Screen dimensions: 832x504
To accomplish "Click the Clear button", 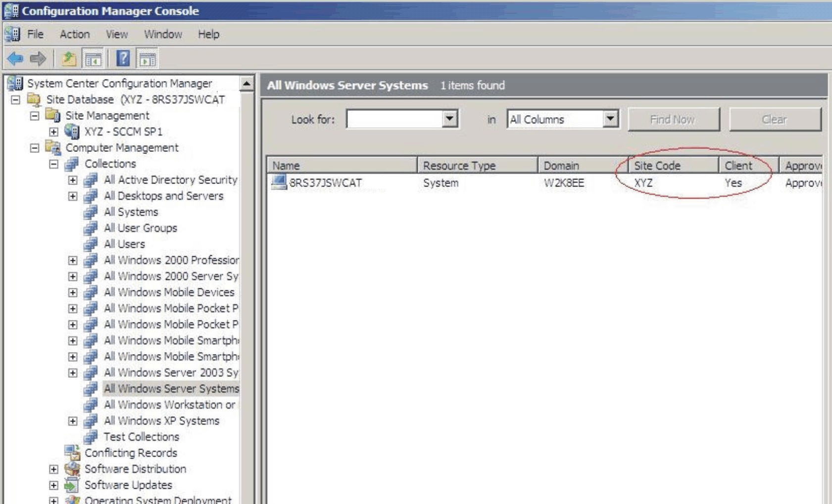I will pyautogui.click(x=775, y=119).
